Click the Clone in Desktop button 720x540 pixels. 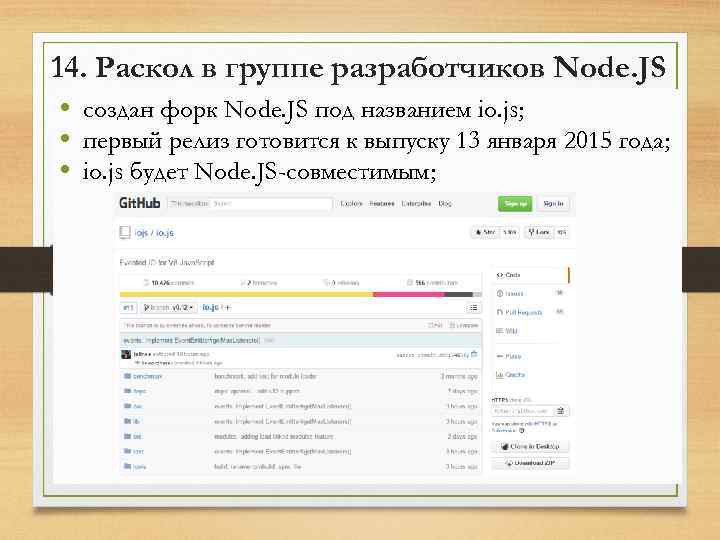click(x=530, y=446)
